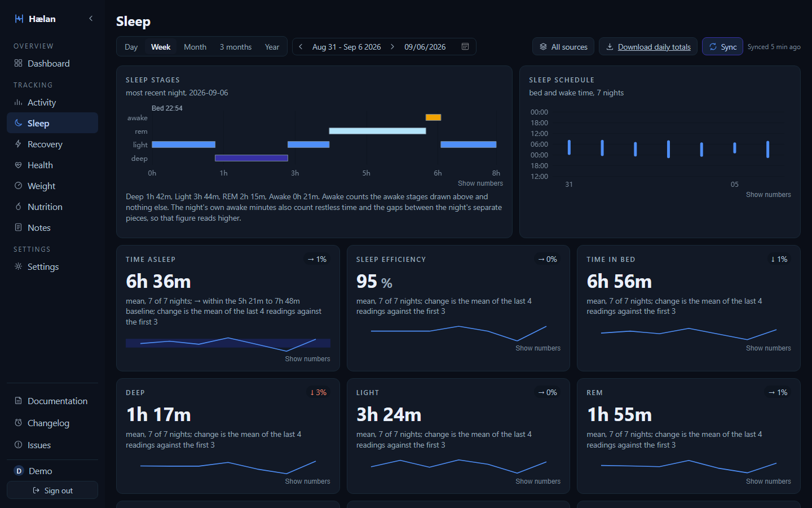Image resolution: width=812 pixels, height=508 pixels.
Task: Open Recovery via its lightning icon
Action: pyautogui.click(x=19, y=144)
